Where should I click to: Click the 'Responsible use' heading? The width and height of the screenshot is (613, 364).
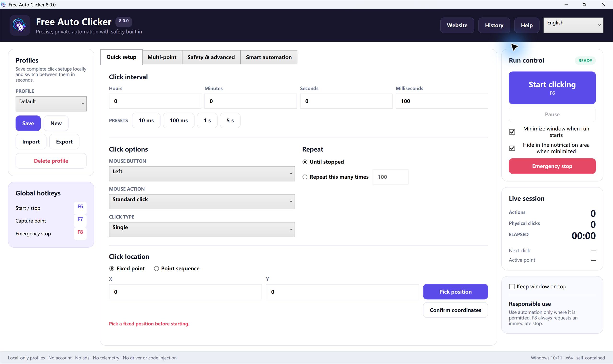(x=530, y=304)
